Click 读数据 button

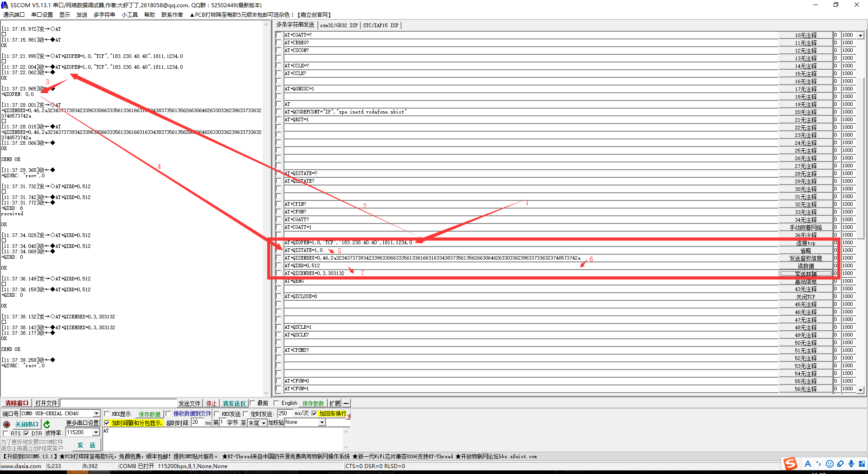pyautogui.click(x=806, y=266)
